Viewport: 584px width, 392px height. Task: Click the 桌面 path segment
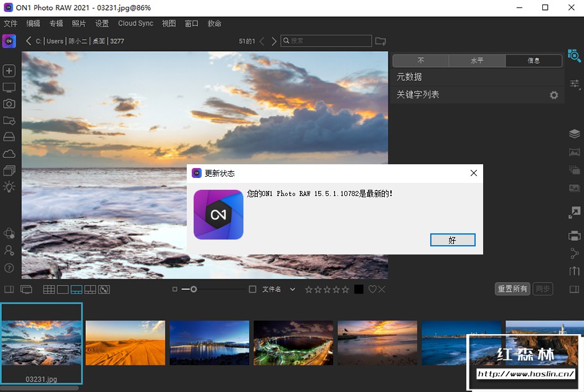(x=99, y=41)
